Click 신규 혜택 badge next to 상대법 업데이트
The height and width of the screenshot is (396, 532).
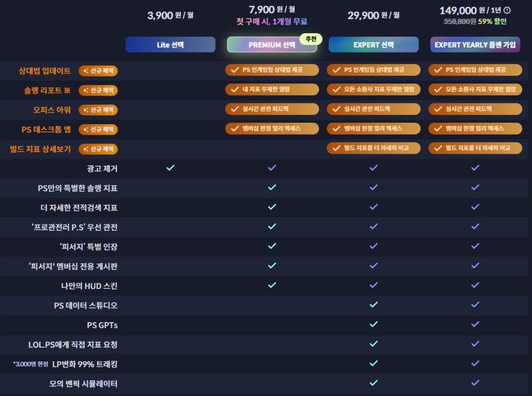[x=98, y=70]
